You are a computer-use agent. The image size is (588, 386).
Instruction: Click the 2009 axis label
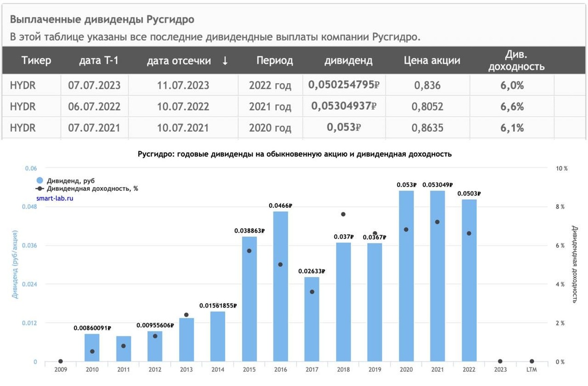click(61, 370)
